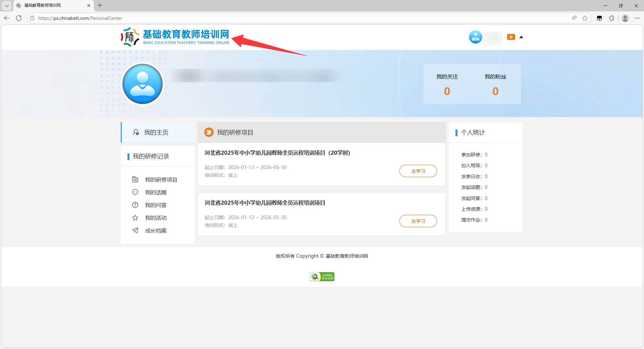Click the 成长档案 paper plane icon
Screen dimensions: 644x349
135,231
